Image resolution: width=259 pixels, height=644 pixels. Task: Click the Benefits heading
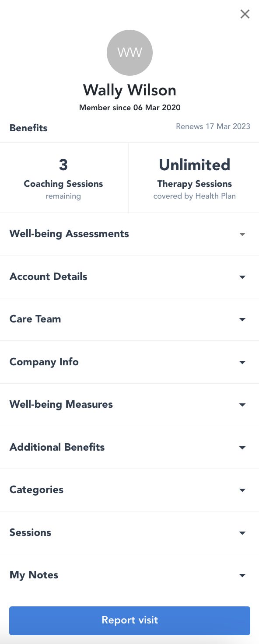coord(28,128)
